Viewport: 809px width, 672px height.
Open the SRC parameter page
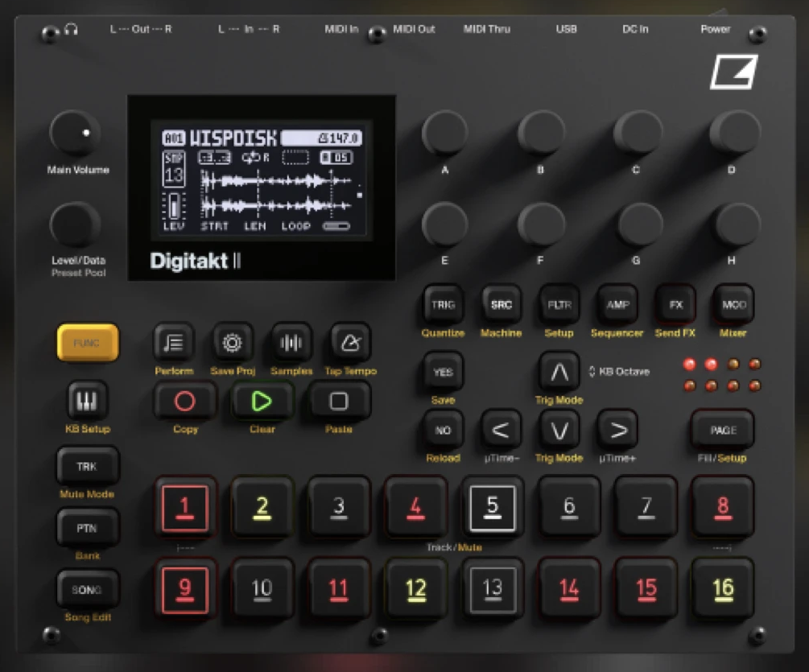[501, 305]
